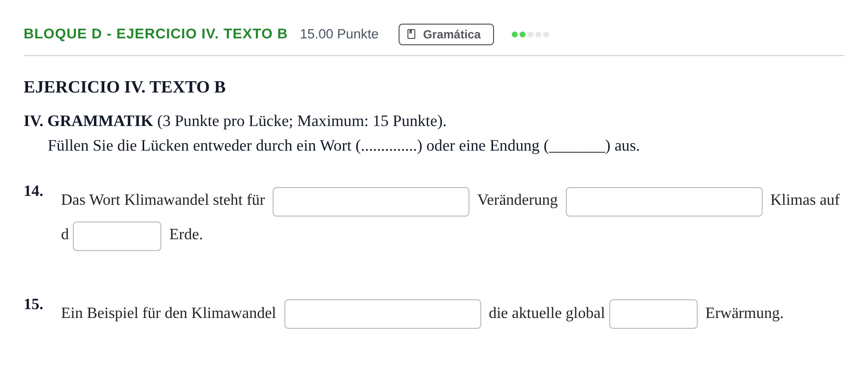Focus the ending field after 'global'
Image resolution: width=868 pixels, height=380 pixels.
tap(653, 314)
